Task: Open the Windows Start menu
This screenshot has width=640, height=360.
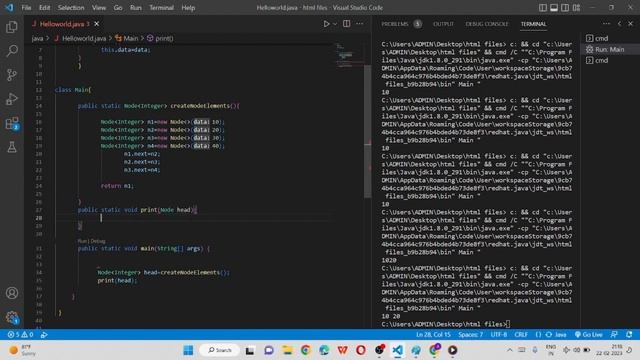Action: click(x=188, y=350)
